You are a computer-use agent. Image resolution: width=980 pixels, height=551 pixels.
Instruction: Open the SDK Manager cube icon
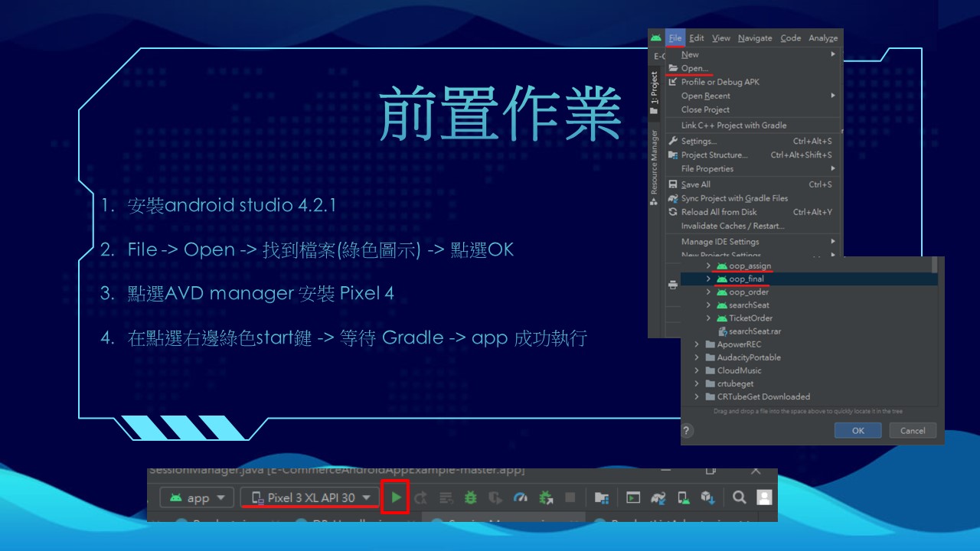click(707, 497)
